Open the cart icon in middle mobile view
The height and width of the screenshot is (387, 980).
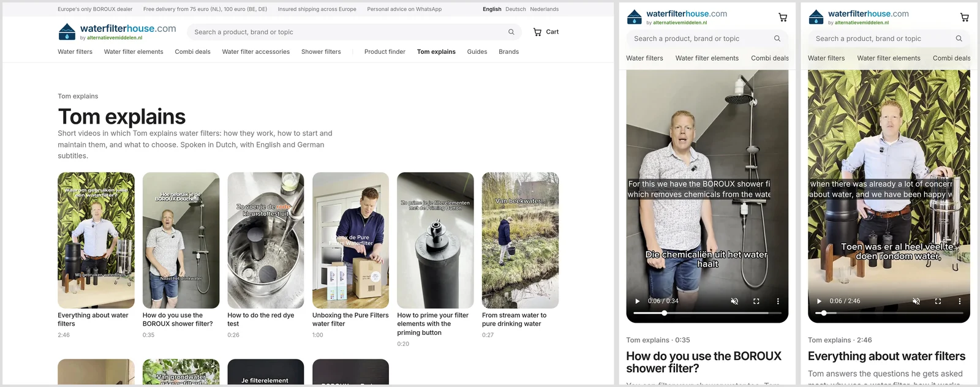[x=782, y=17]
